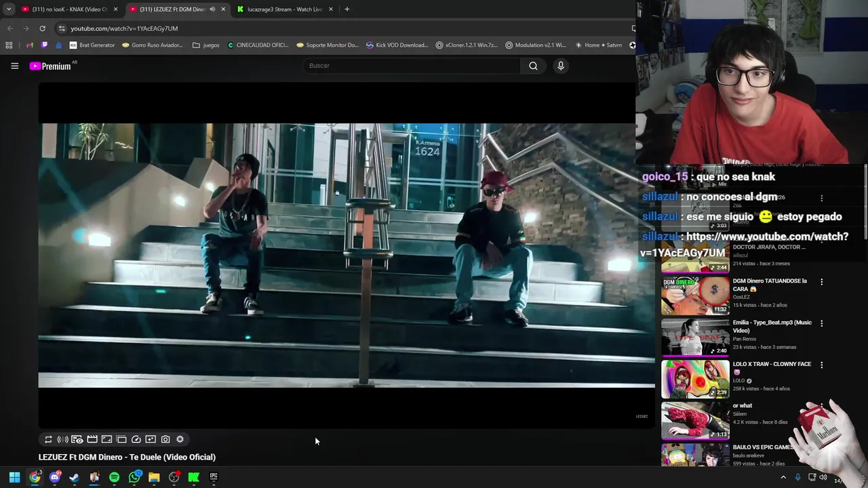Toggle the audio boost waves icon
This screenshot has height=488, width=868.
(x=62, y=439)
